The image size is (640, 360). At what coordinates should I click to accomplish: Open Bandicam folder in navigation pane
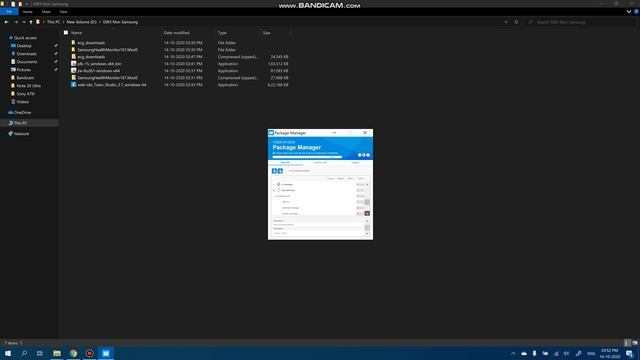pos(25,78)
